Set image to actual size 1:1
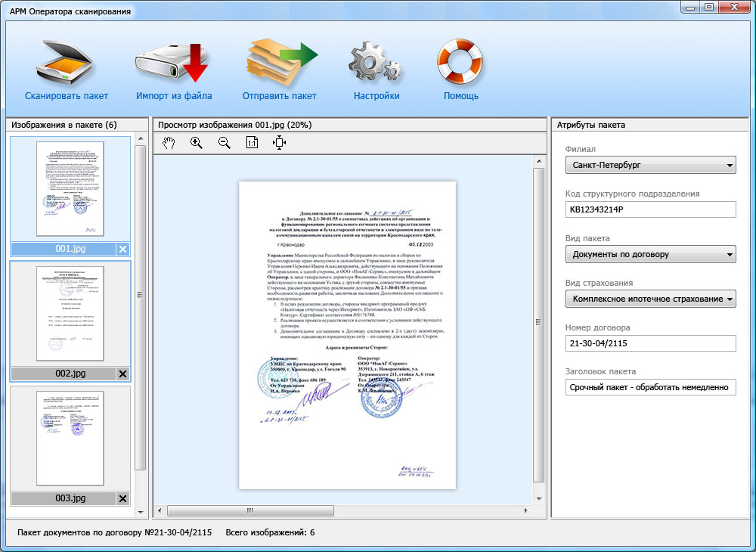The height and width of the screenshot is (552, 756). 253,142
